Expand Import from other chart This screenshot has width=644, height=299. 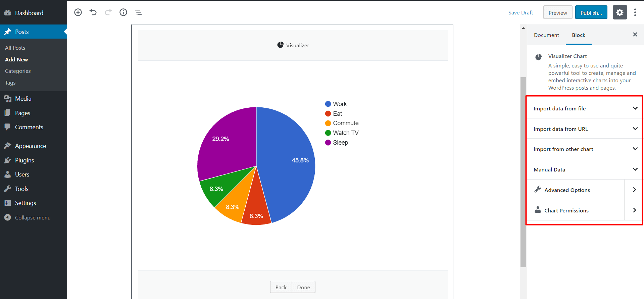pyautogui.click(x=584, y=149)
